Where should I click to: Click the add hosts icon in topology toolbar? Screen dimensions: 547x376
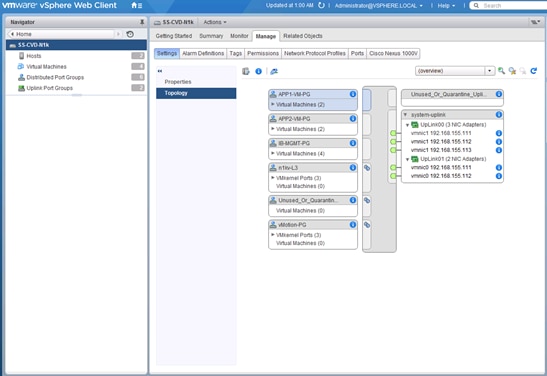pyautogui.click(x=246, y=71)
